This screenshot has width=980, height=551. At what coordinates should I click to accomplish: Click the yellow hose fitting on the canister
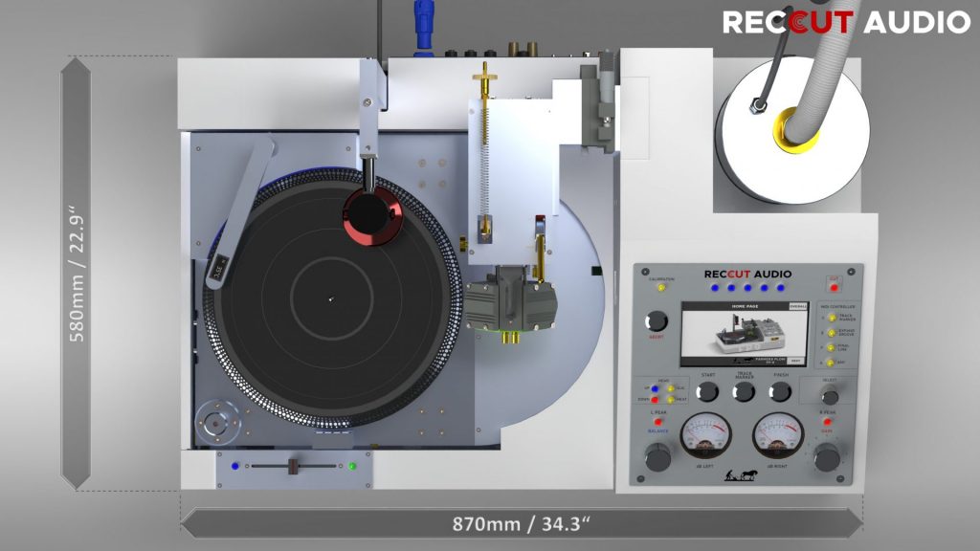pyautogui.click(x=793, y=132)
